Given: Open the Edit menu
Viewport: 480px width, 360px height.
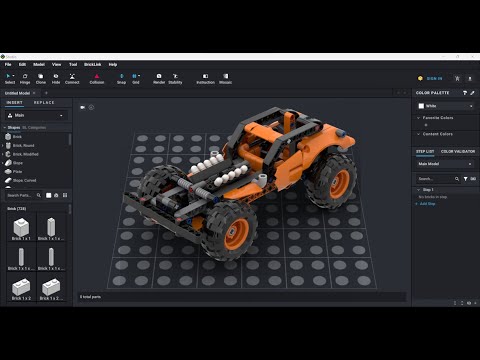Looking at the screenshot, I should click(x=22, y=64).
